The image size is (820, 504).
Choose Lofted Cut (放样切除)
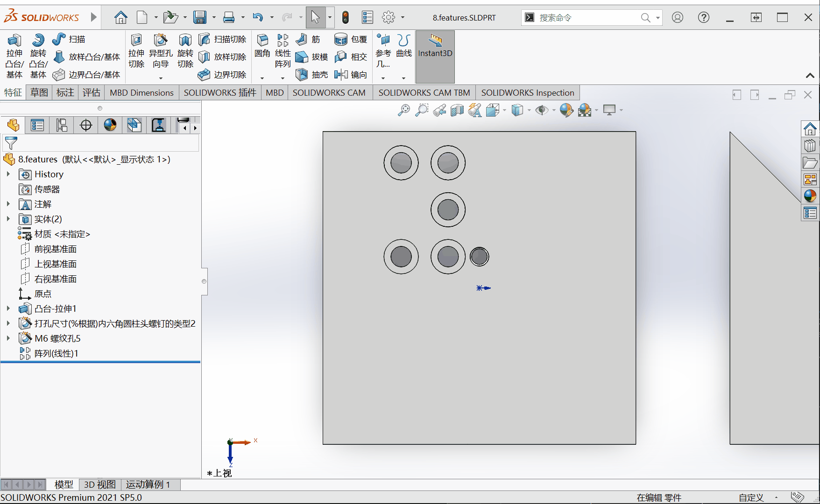tap(223, 57)
